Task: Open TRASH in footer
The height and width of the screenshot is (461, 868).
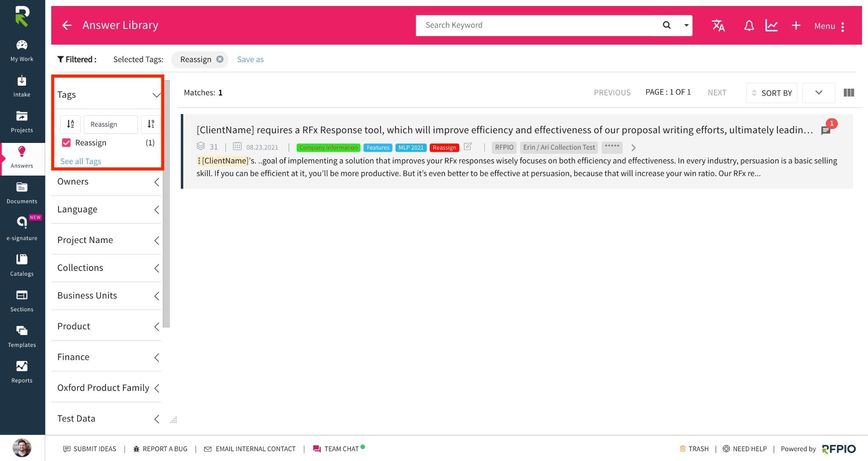Action: point(694,449)
